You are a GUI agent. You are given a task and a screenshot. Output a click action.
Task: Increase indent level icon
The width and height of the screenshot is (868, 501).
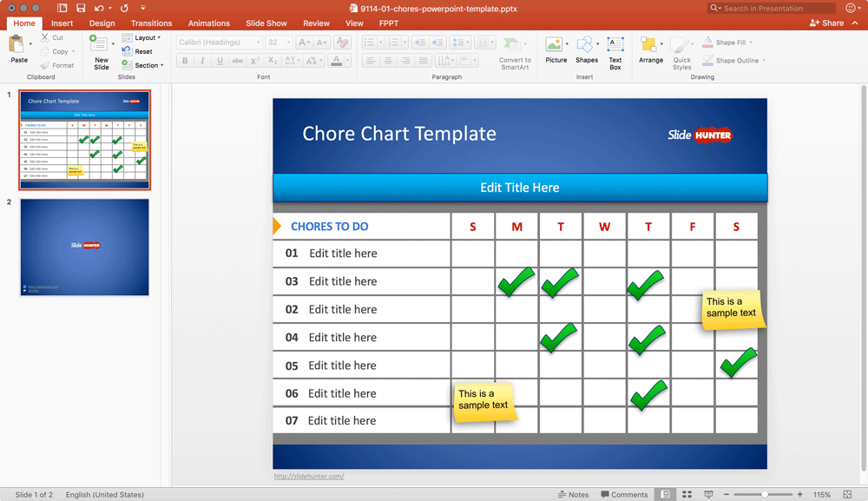(x=437, y=42)
